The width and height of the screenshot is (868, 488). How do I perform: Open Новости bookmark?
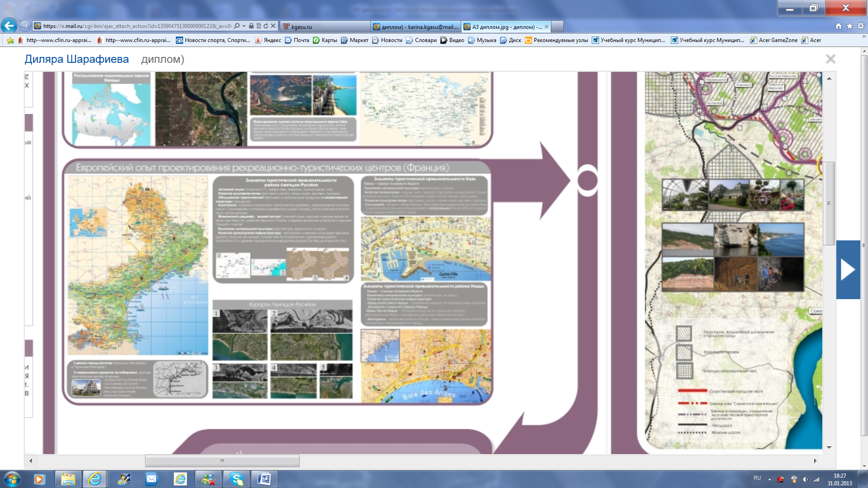387,40
